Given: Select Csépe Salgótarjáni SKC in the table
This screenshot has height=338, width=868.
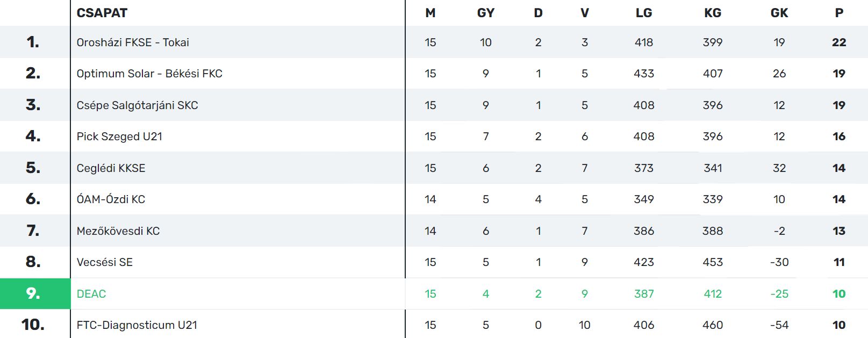Looking at the screenshot, I should [x=137, y=105].
